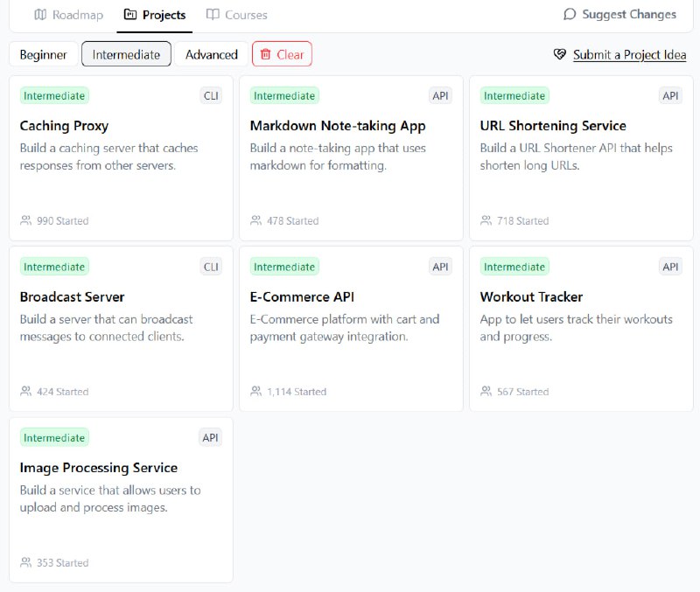This screenshot has height=592, width=700.
Task: Toggle the Intermediate difficulty filter off
Action: 126,54
